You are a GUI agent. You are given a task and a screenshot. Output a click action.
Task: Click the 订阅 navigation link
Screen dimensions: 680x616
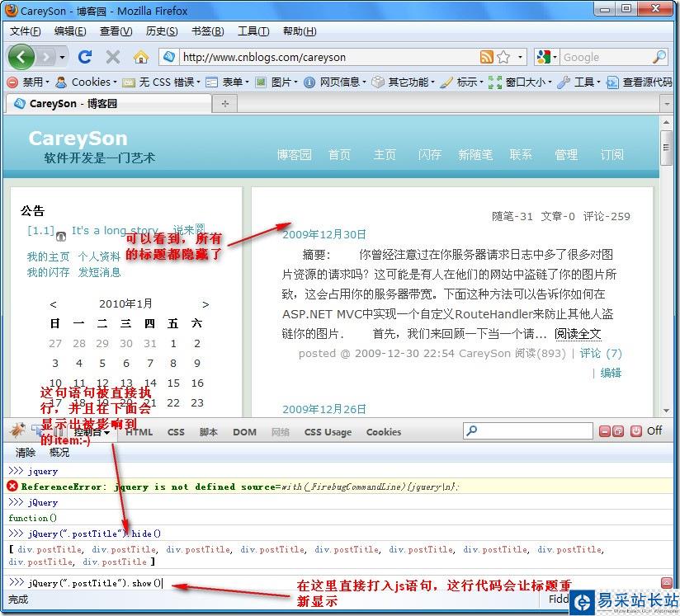click(x=612, y=154)
